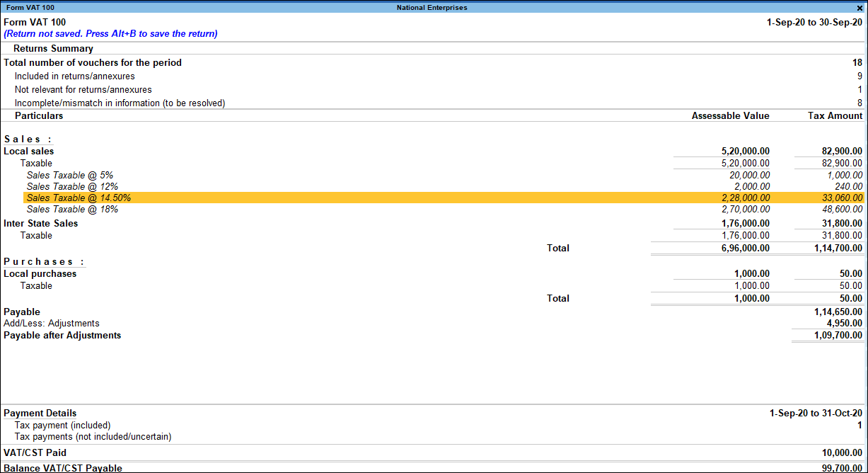
Task: Open Tax payments not included/uncertain row
Action: [x=92, y=437]
